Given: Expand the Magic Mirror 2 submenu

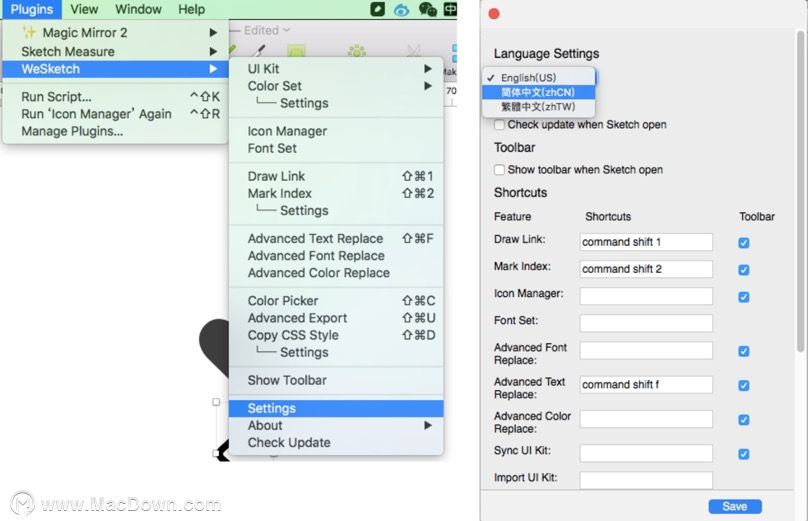Looking at the screenshot, I should 115,32.
